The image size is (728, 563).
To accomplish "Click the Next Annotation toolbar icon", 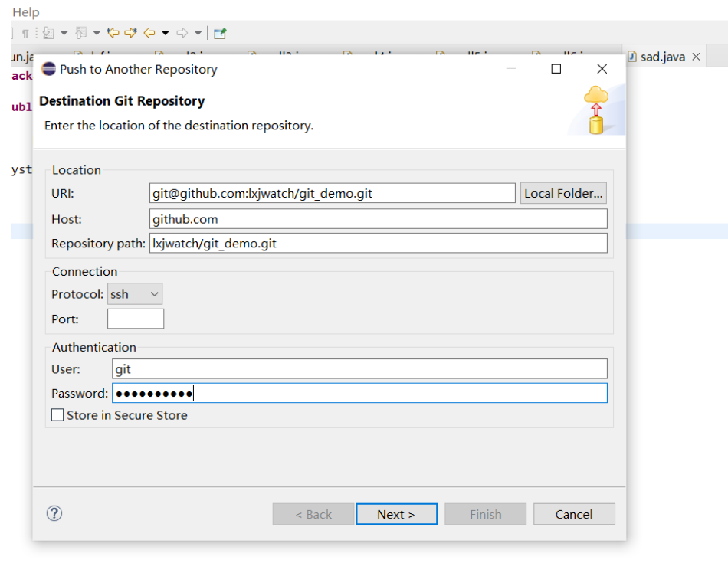I will 48,33.
